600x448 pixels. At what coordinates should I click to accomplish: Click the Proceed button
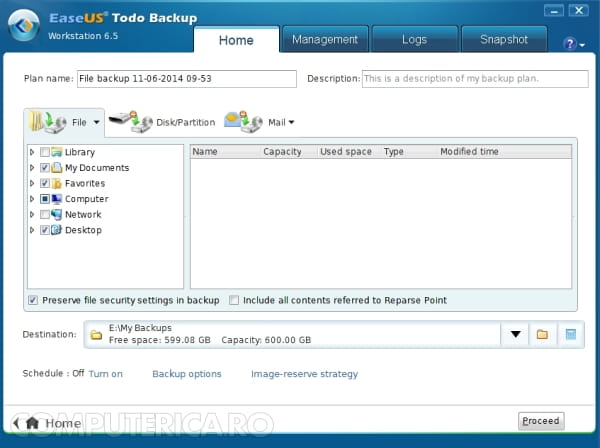541,421
